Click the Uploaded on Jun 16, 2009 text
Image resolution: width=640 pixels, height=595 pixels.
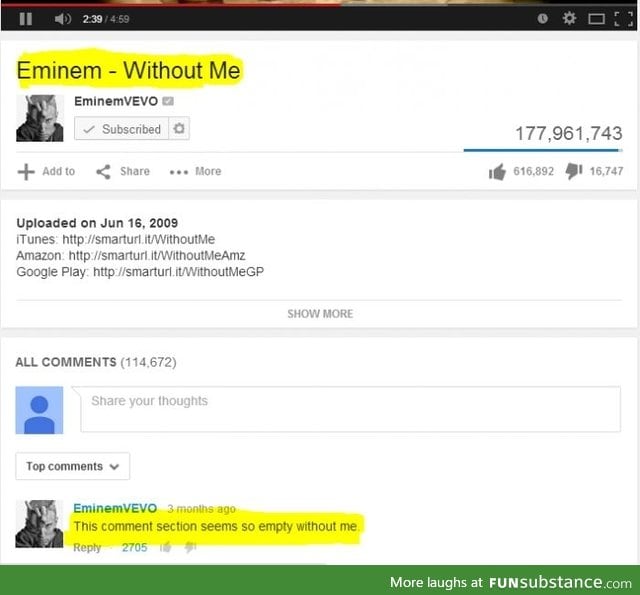[x=97, y=223]
